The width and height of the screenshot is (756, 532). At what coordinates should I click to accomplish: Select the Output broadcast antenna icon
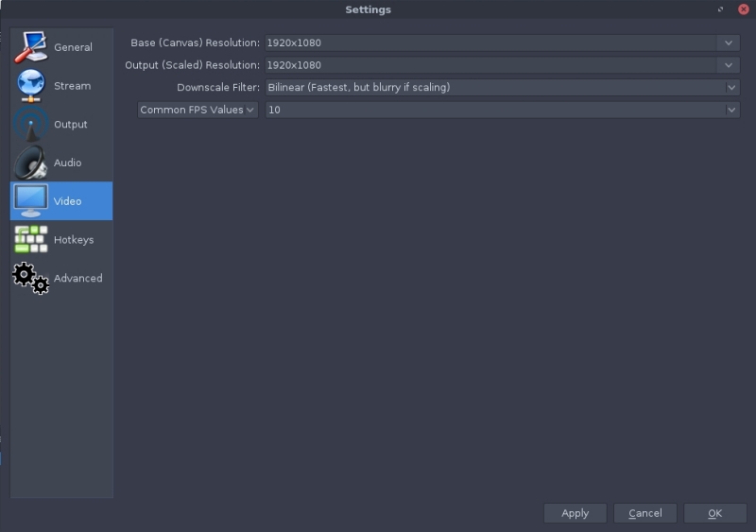point(30,125)
